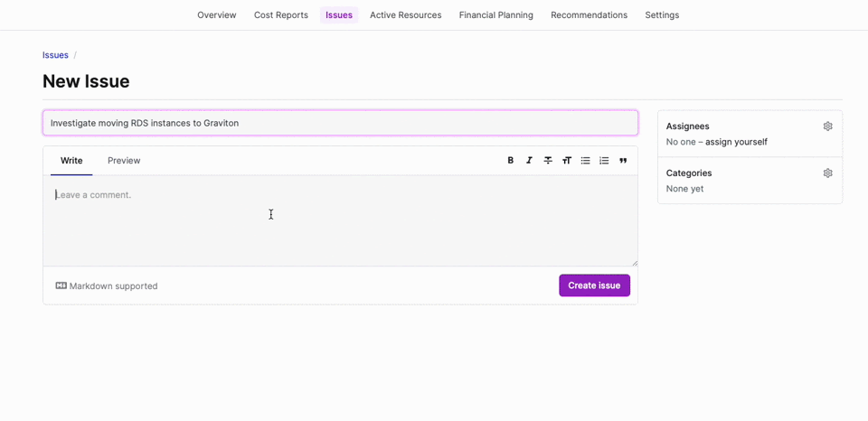Open Assignees settings gear
Screen dimensions: 868x421
tap(827, 126)
